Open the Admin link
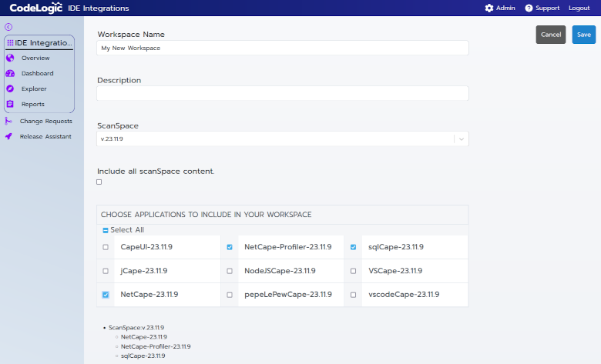Viewport: 601px width, 364px height. point(500,8)
